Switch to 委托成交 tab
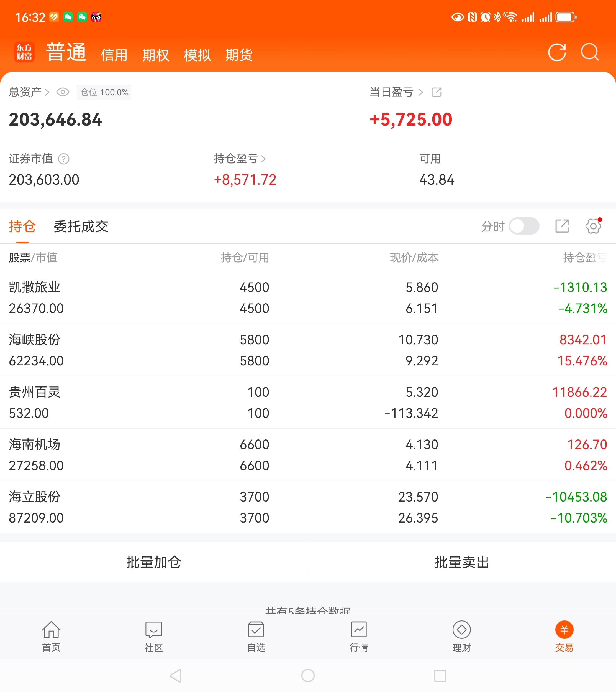 point(81,226)
